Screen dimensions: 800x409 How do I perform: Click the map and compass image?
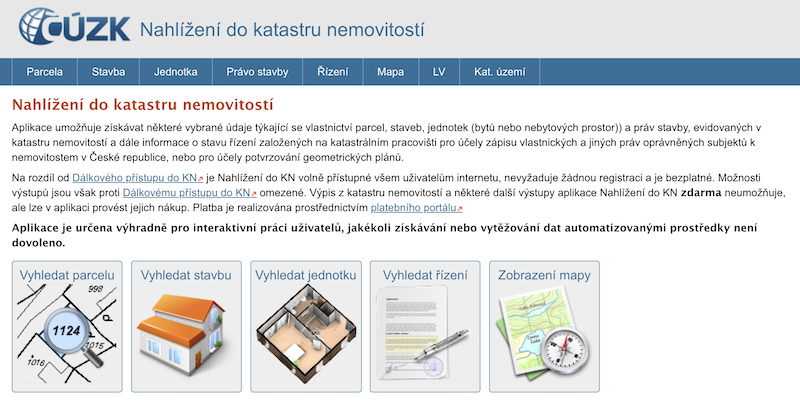tap(543, 331)
